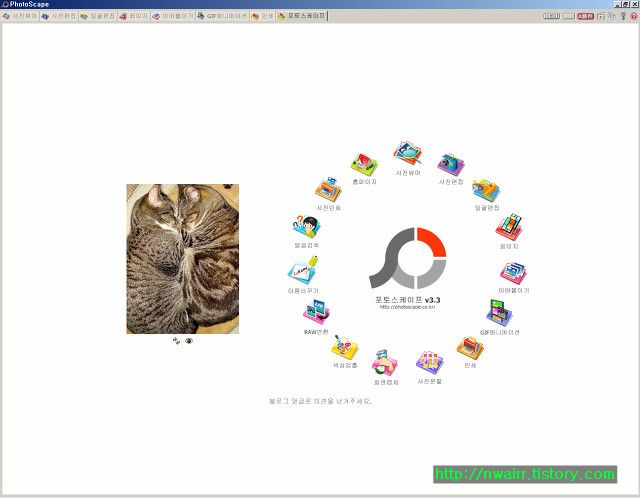Open the 사진분할 (Splitter) circle icon
This screenshot has width=640, height=498.
[429, 362]
